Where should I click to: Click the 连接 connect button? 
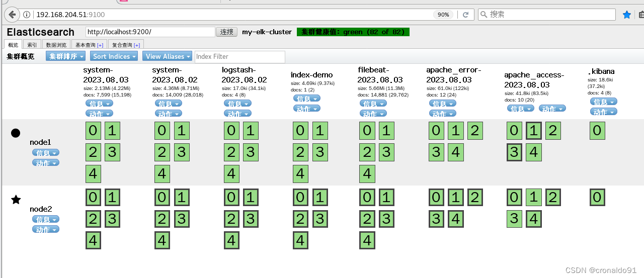point(227,32)
